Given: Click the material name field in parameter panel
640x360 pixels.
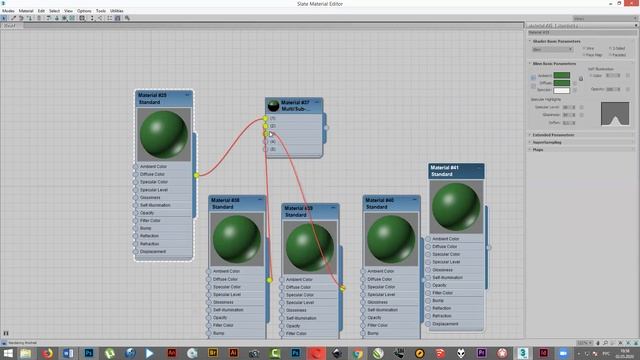Looking at the screenshot, I should click(x=581, y=32).
